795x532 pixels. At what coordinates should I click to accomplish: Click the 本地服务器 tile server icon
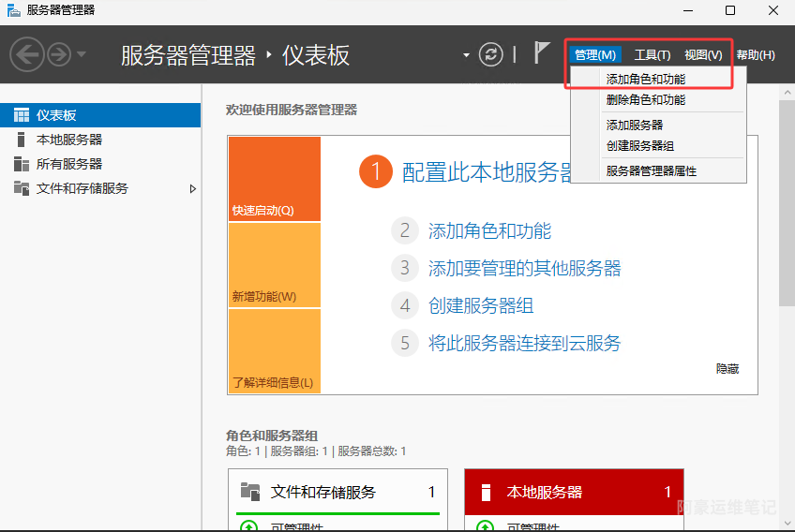[x=486, y=492]
